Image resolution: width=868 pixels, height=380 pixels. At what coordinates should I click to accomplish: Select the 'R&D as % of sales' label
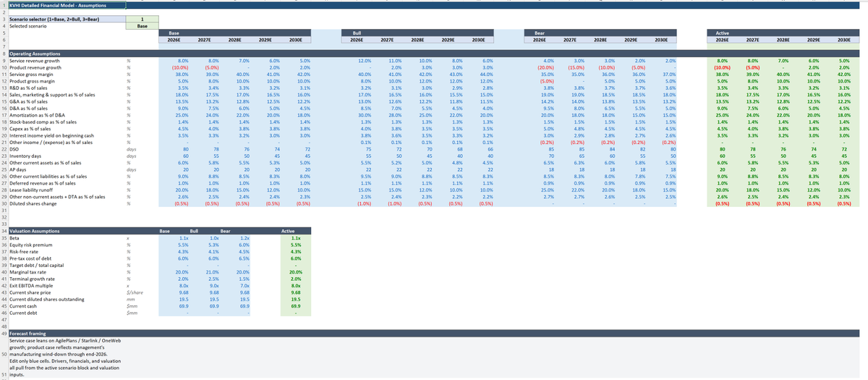(27, 88)
